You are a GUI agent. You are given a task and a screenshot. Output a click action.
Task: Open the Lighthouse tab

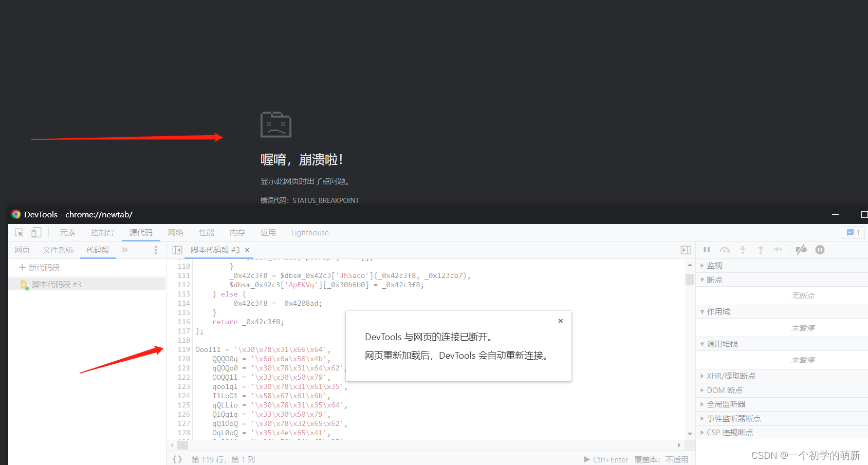(310, 233)
